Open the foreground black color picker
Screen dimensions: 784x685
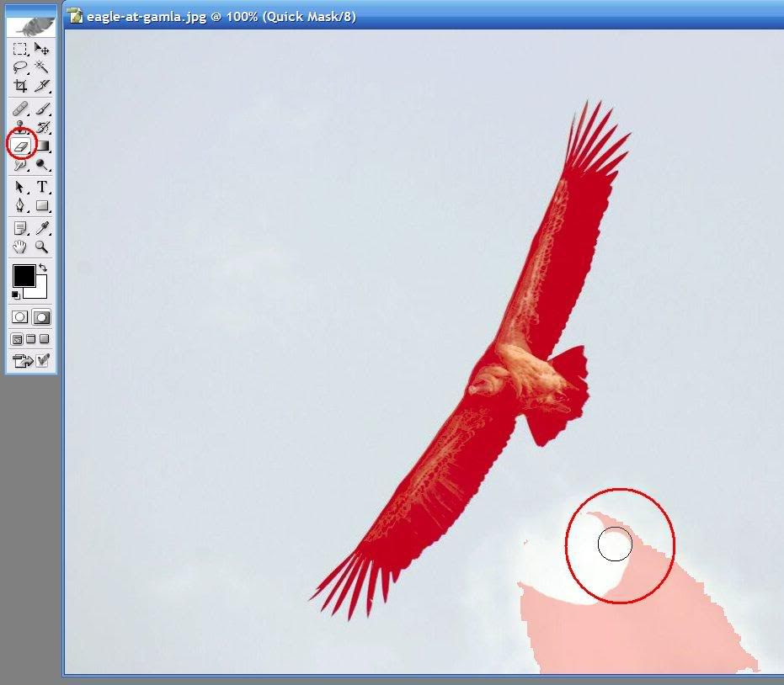point(24,275)
